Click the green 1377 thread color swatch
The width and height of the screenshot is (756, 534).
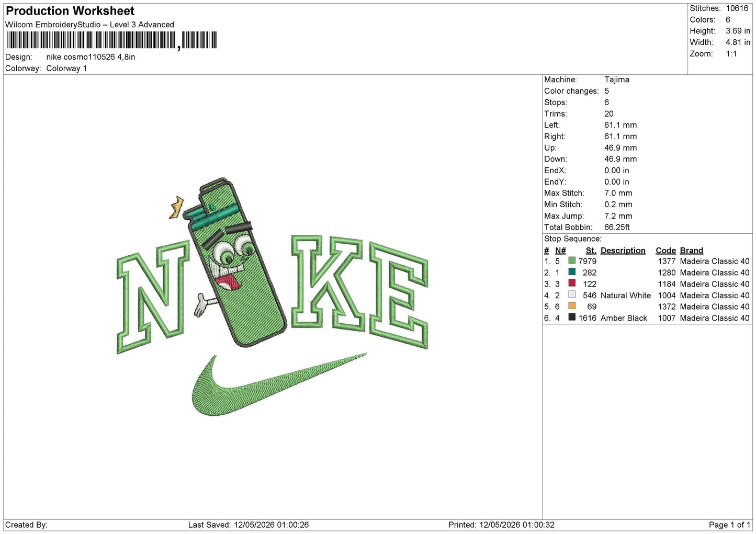(x=572, y=260)
